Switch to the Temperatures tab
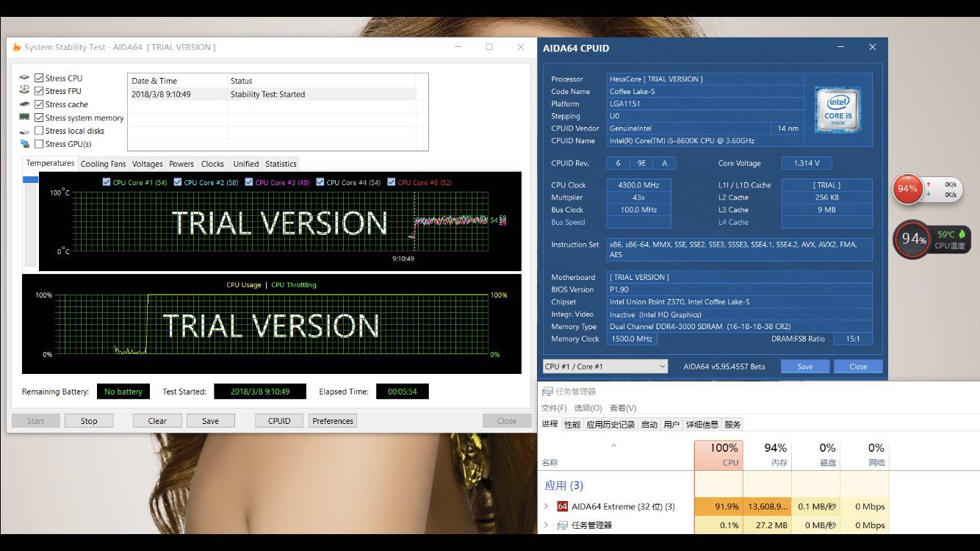 tap(51, 163)
